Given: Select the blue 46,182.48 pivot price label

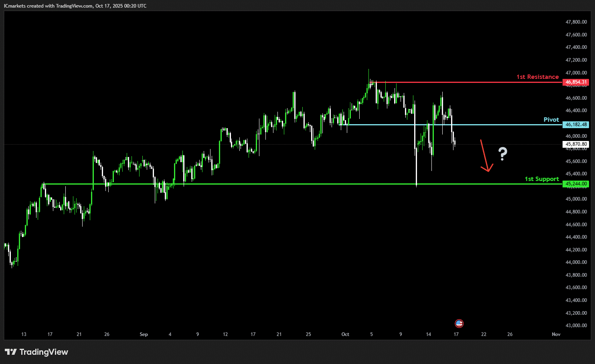Looking at the screenshot, I should coord(576,125).
